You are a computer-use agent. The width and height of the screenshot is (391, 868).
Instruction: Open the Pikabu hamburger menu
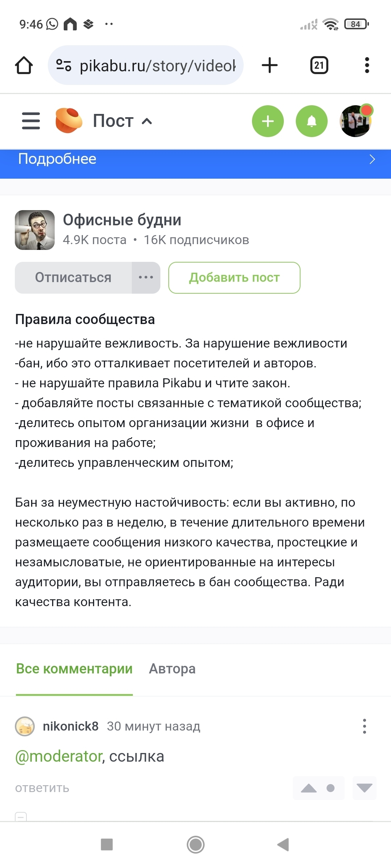(x=31, y=121)
